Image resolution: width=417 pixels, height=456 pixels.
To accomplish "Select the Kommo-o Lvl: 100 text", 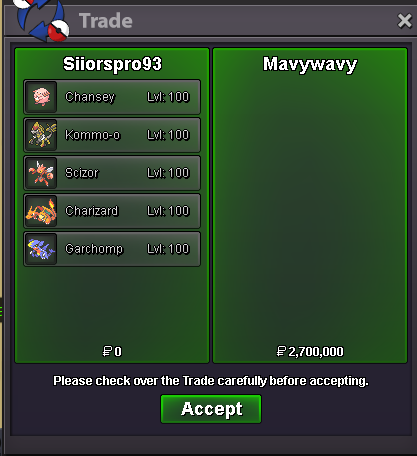I will click(x=168, y=135).
